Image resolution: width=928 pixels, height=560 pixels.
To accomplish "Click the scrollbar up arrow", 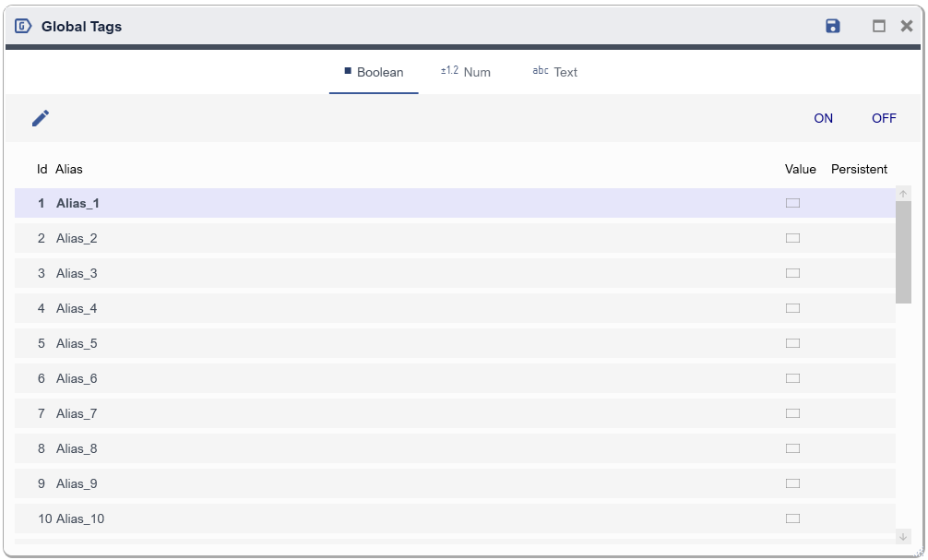I will click(903, 194).
